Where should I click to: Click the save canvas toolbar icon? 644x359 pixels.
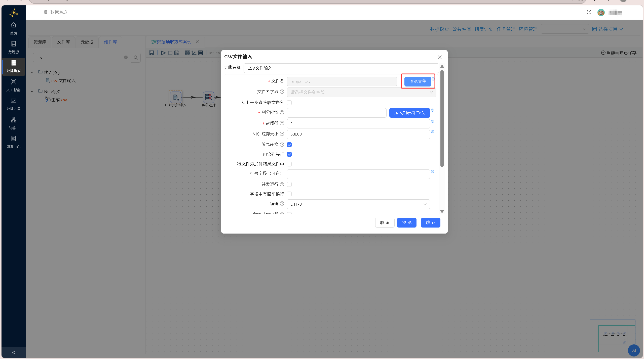coord(151,53)
